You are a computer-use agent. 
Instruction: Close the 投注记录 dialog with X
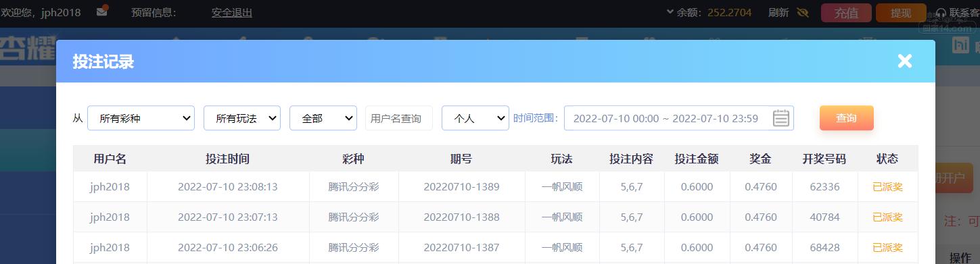905,61
